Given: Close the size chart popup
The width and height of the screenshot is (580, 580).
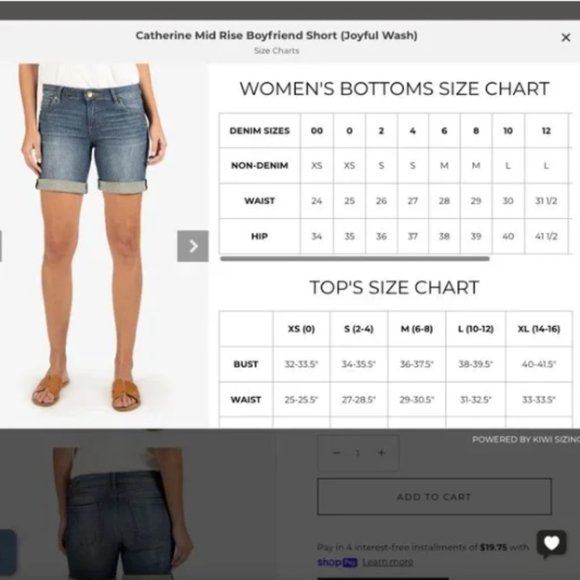Looking at the screenshot, I should tap(566, 37).
